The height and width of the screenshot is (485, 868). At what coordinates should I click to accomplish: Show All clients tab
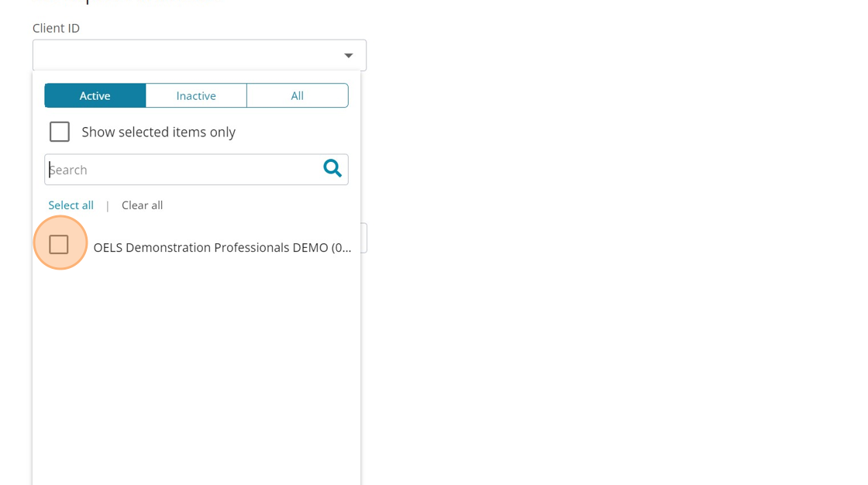click(297, 96)
